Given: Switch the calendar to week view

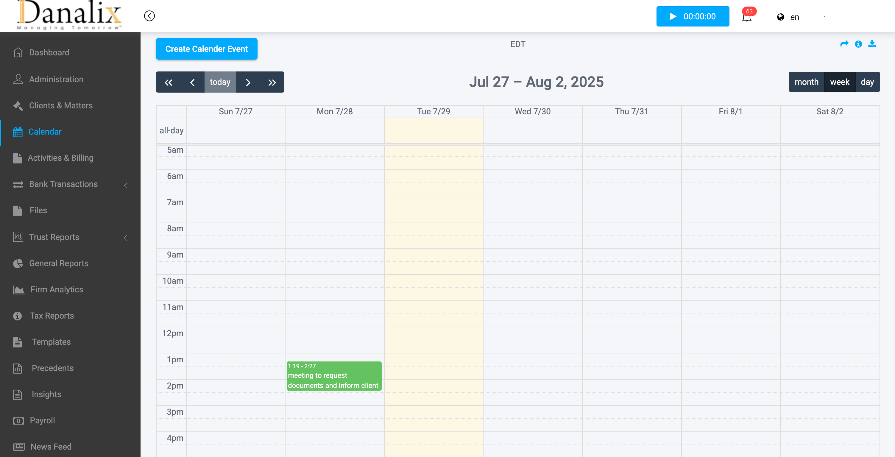Looking at the screenshot, I should click(839, 82).
